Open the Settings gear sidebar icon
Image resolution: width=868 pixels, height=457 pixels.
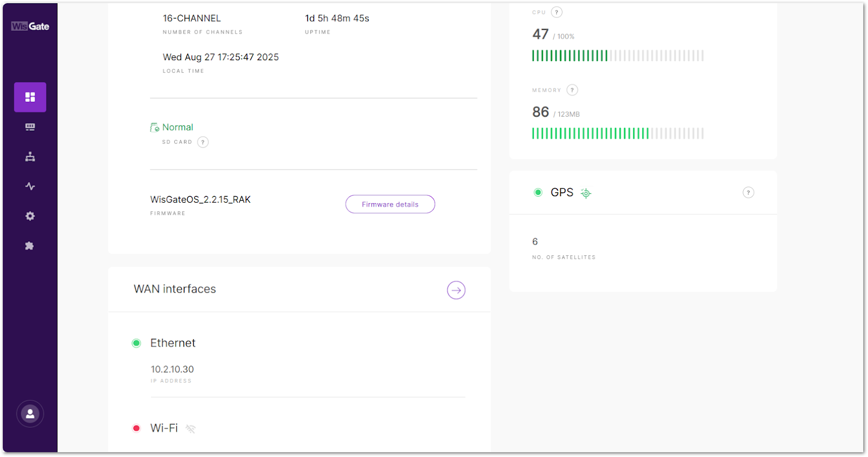30,216
